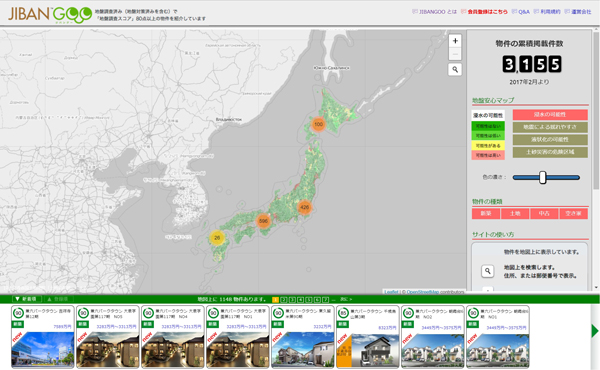This screenshot has height=370, width=600.
Task: Open the property card priced 3232万円
Action: pyautogui.click(x=303, y=337)
